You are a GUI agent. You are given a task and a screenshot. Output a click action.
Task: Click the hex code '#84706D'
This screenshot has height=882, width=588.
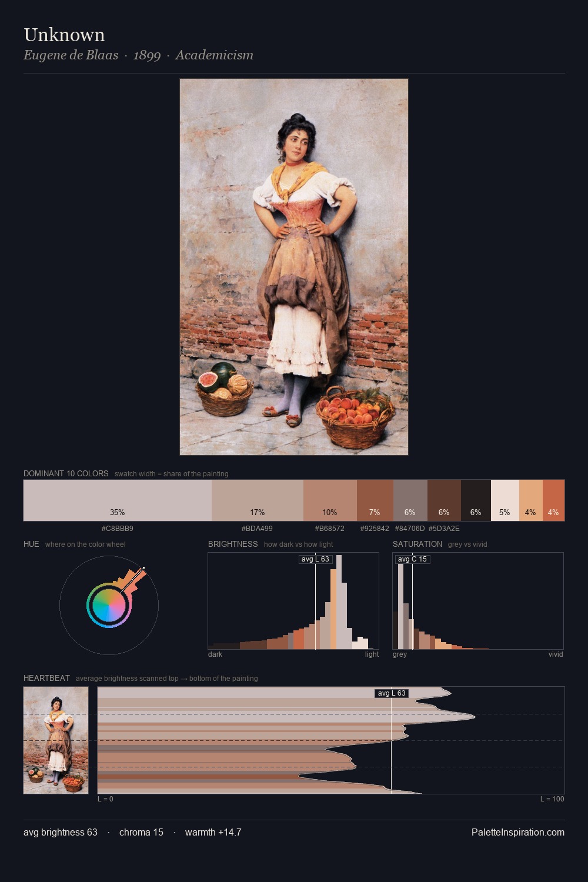click(410, 529)
